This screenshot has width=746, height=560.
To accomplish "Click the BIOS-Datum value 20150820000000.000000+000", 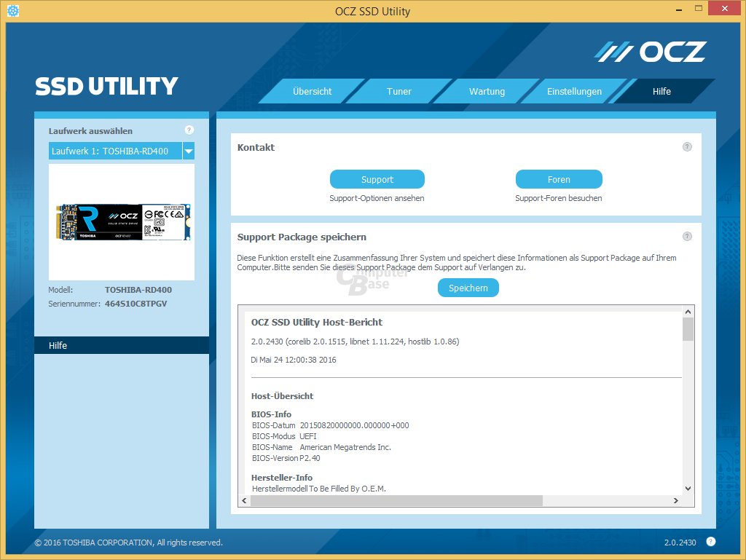I will (355, 425).
